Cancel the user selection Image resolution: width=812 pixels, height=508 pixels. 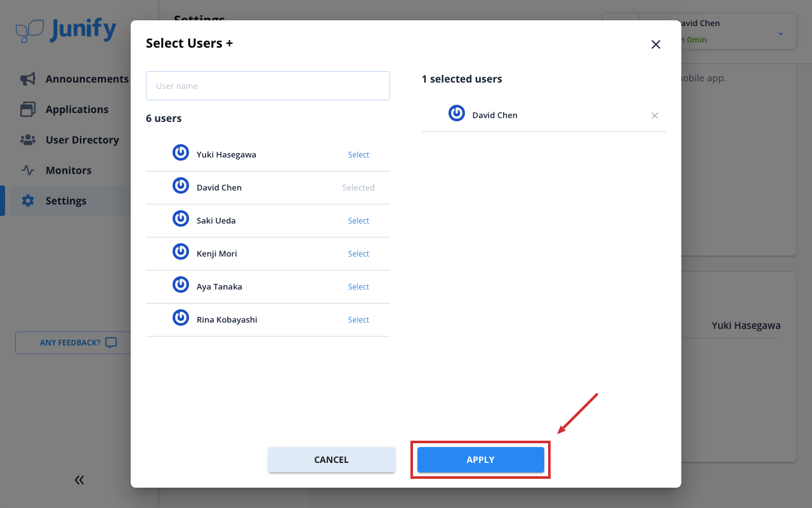point(332,460)
